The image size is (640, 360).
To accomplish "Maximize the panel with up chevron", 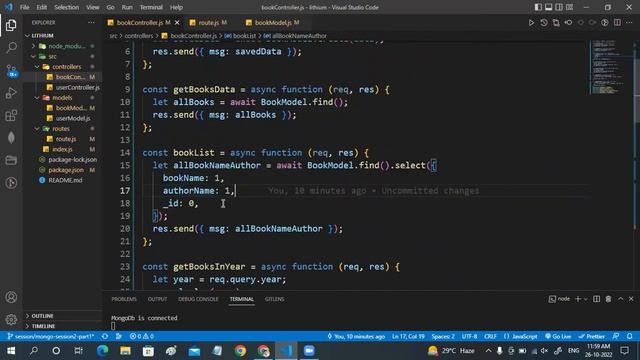I will 620,299.
